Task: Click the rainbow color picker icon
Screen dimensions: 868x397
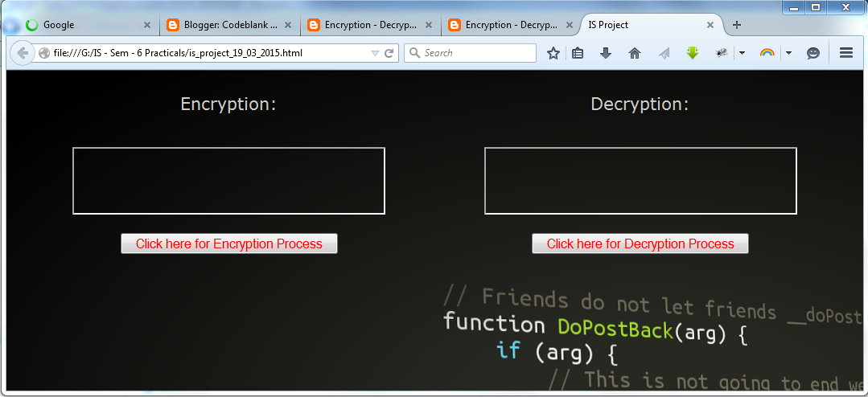Action: coord(767,53)
